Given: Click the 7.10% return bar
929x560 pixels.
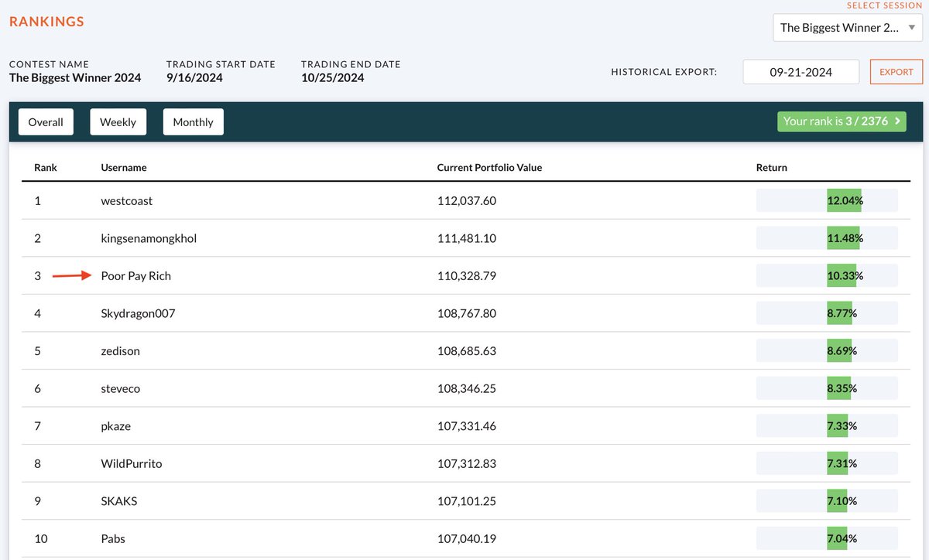Looking at the screenshot, I should point(827,500).
